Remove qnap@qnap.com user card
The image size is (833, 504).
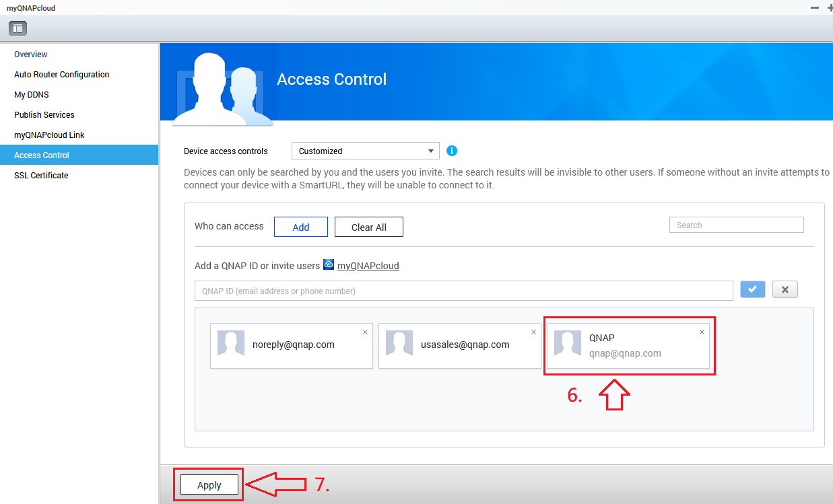[702, 332]
